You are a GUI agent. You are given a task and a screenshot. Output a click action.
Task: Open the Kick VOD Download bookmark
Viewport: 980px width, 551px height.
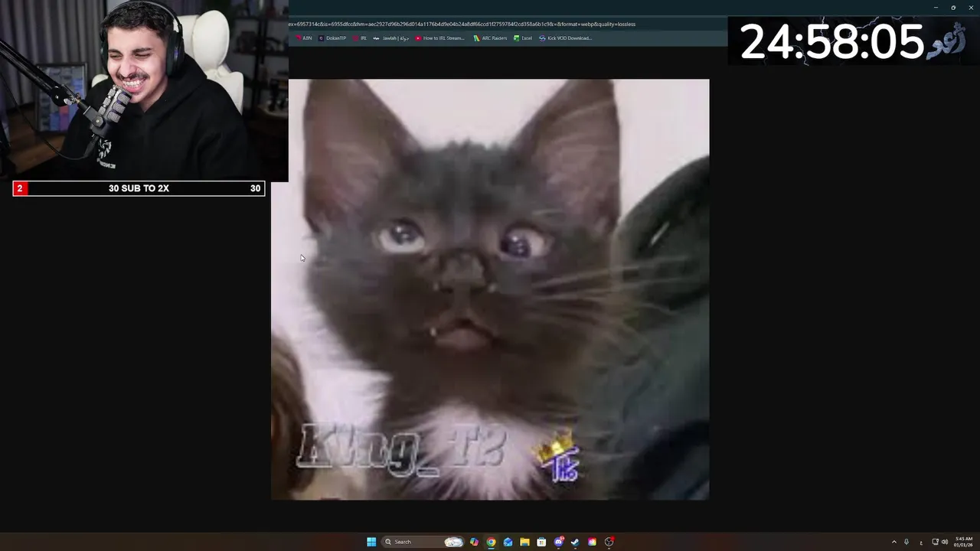566,38
